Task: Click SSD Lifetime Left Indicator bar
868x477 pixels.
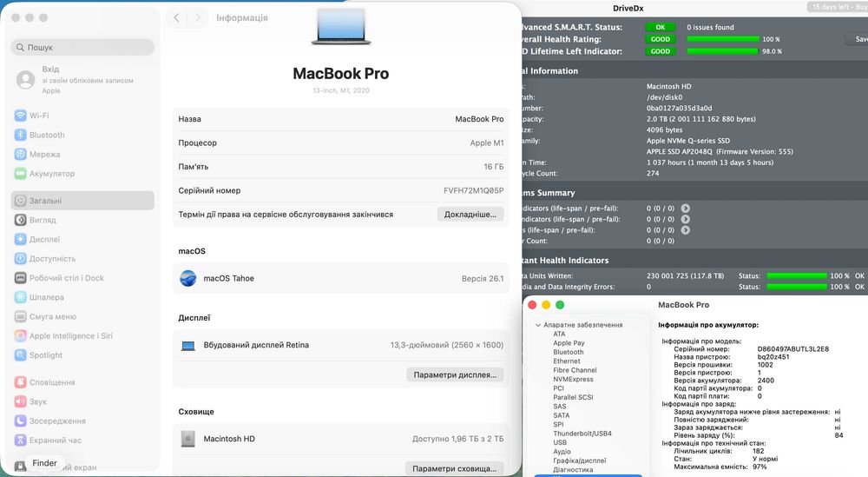Action: click(x=722, y=51)
